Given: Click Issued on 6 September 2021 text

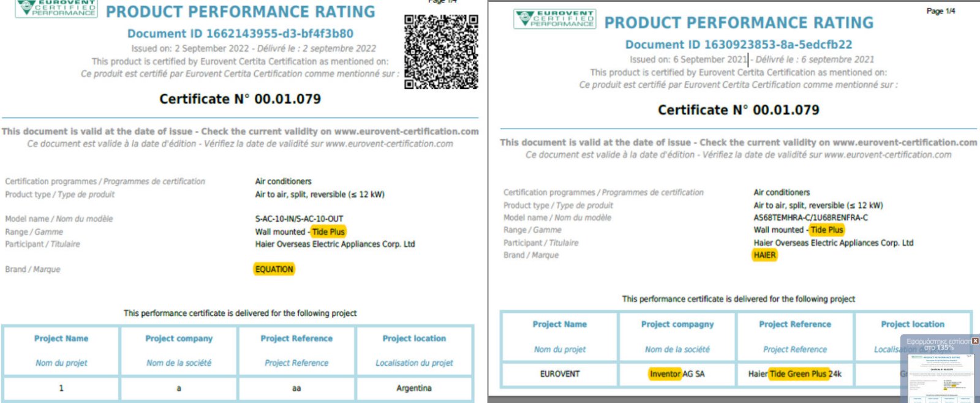Looking at the screenshot, I should tap(688, 59).
